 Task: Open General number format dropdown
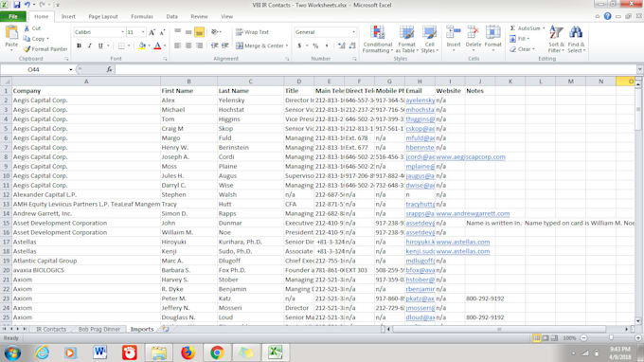353,32
